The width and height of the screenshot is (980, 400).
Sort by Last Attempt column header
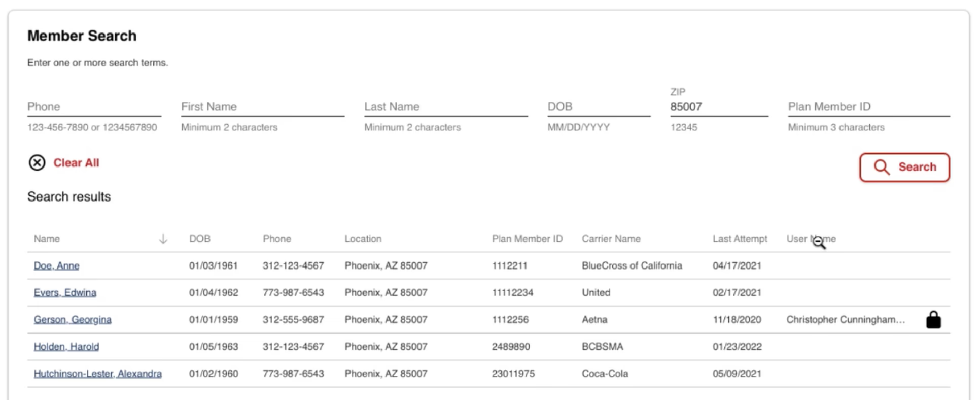pos(740,239)
